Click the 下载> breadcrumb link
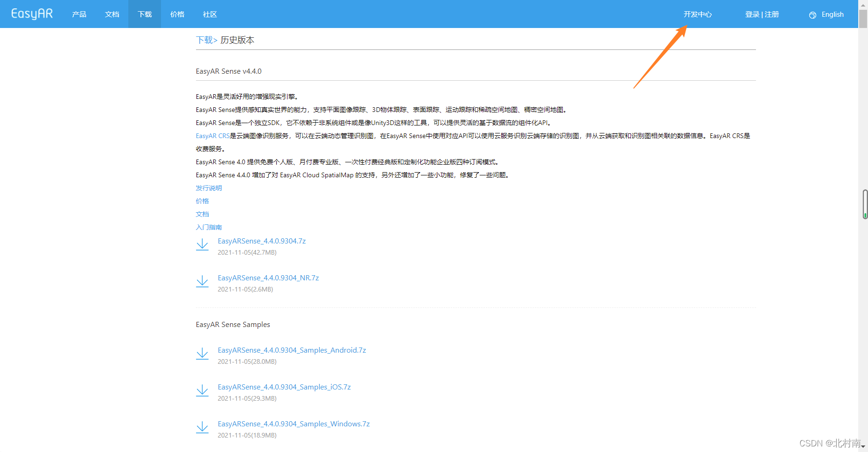Viewport: 868px width, 452px height. point(207,40)
